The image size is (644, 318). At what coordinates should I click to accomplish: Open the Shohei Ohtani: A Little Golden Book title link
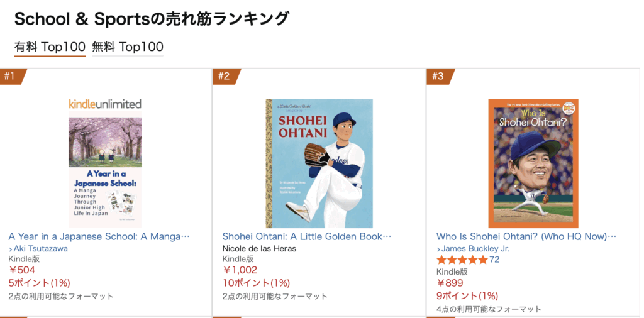(x=307, y=236)
